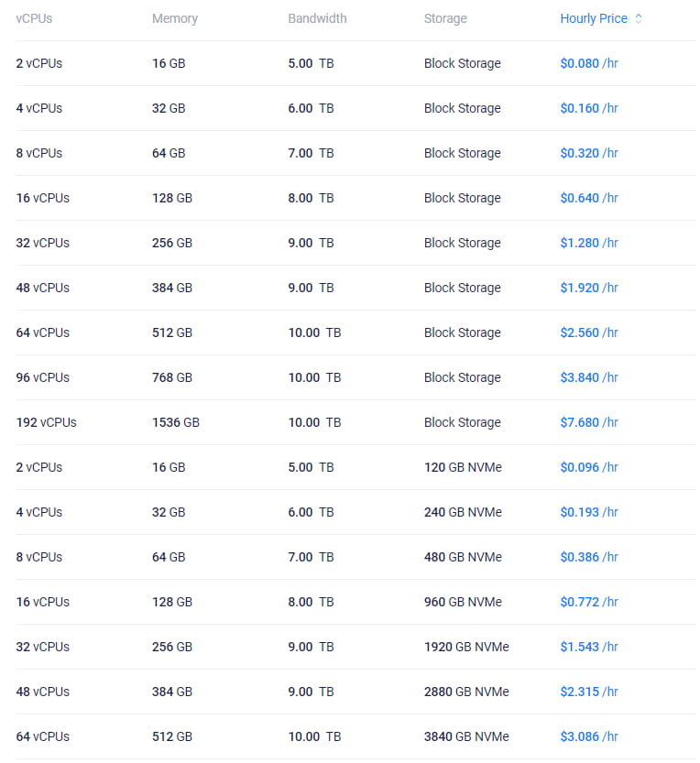Screen dimensions: 700x763
Task: Select the 3840 GB NVMe storage cell
Action: pyautogui.click(x=466, y=736)
